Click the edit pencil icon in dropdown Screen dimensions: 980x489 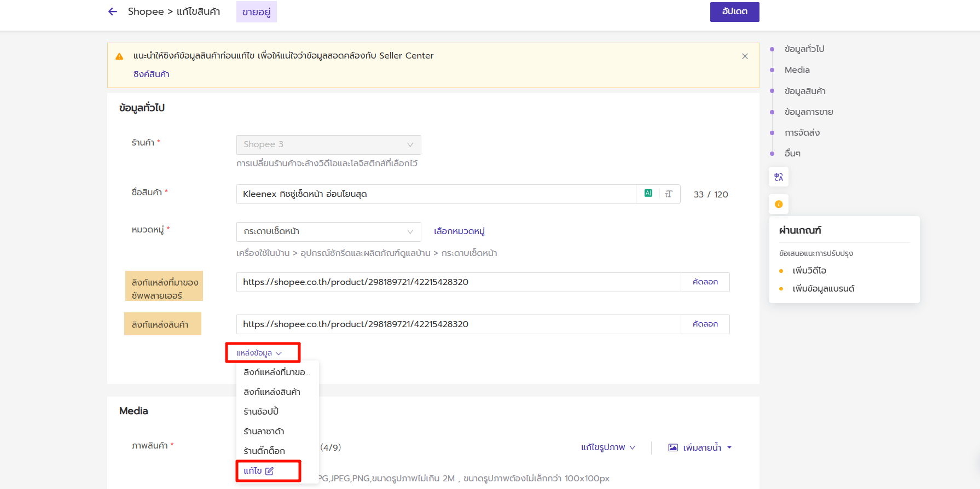point(269,471)
